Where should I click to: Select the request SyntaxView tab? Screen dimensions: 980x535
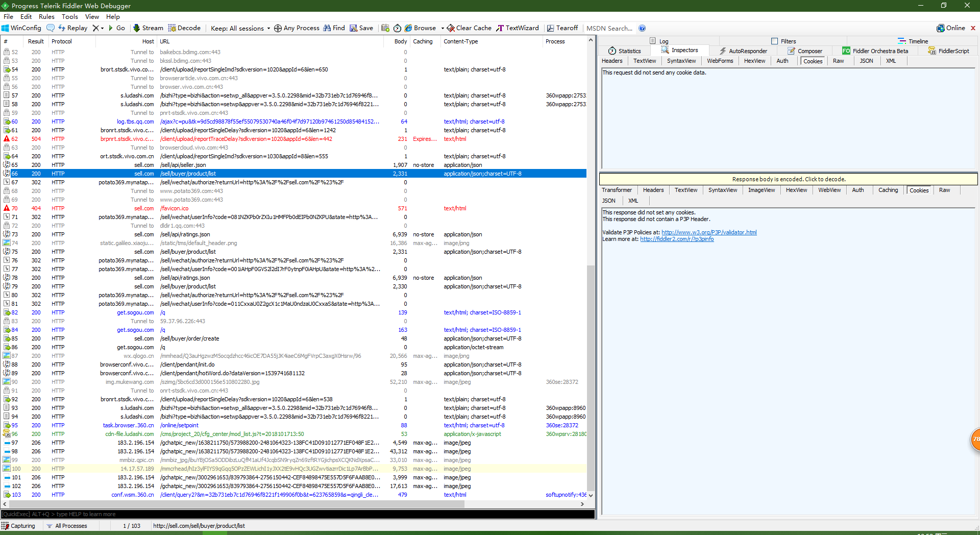click(681, 61)
